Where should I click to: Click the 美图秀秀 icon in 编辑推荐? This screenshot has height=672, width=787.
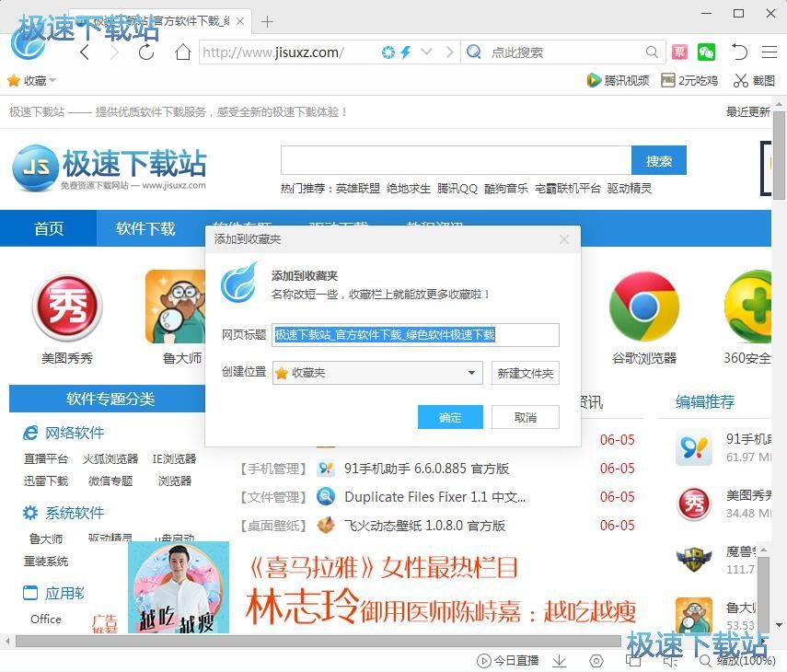click(694, 504)
